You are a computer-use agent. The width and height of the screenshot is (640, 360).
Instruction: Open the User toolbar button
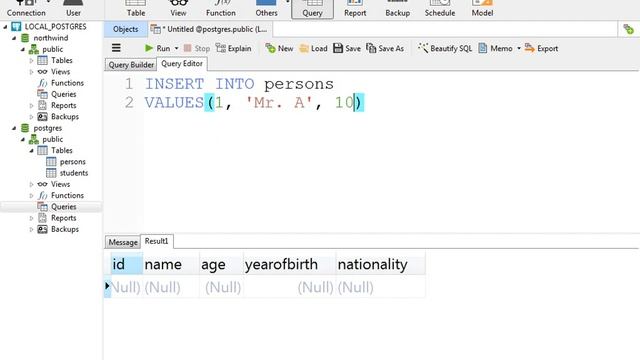[x=73, y=9]
